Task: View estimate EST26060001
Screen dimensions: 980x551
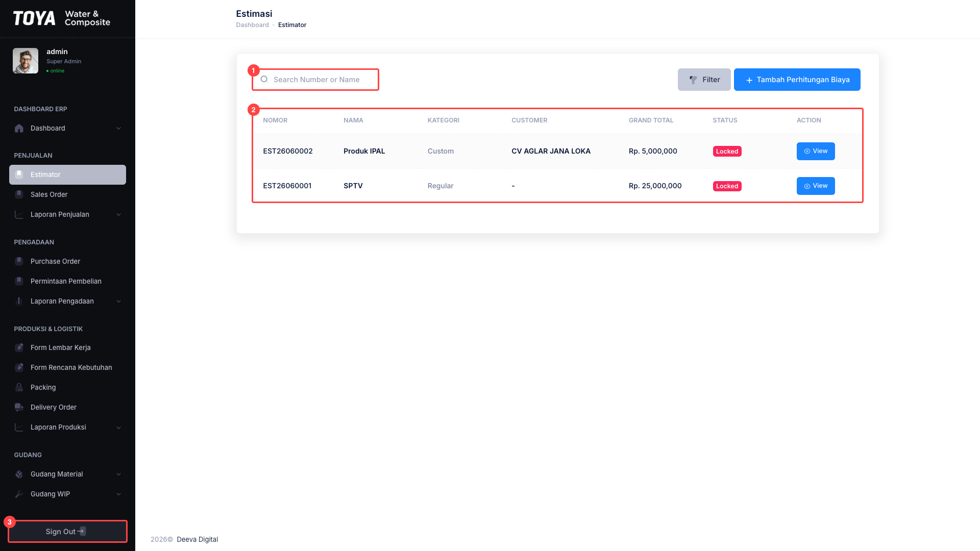Action: coord(816,186)
